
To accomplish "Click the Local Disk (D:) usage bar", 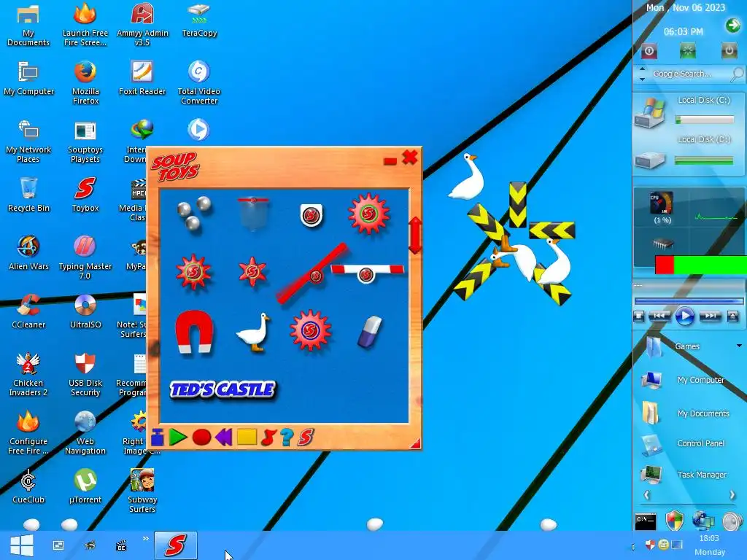I will pyautogui.click(x=704, y=161).
